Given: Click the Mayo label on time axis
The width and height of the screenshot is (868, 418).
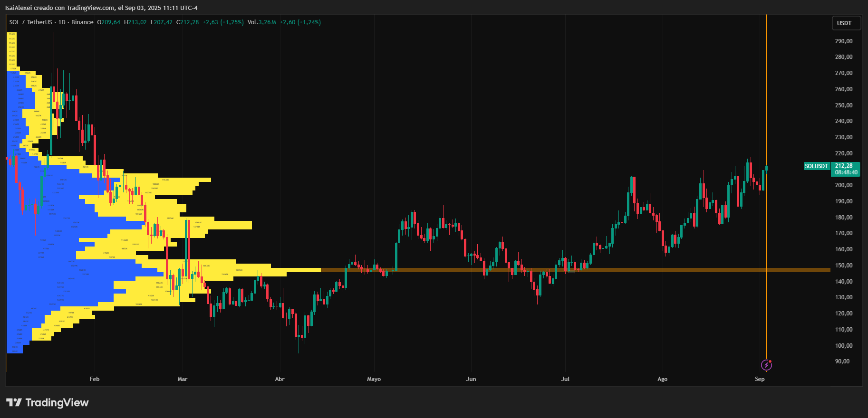Looking at the screenshot, I should coord(374,379).
